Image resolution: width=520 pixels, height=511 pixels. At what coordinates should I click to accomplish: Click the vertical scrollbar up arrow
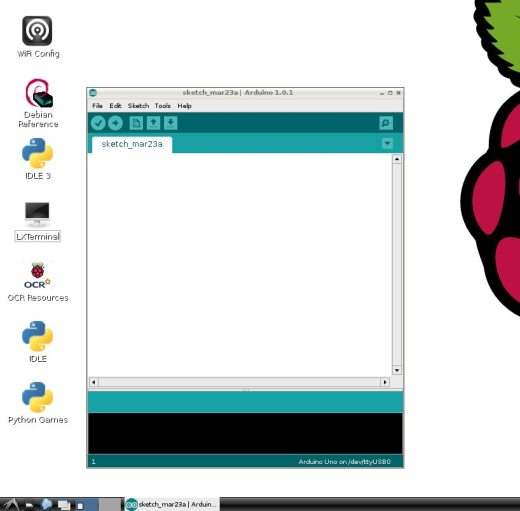tap(397, 159)
